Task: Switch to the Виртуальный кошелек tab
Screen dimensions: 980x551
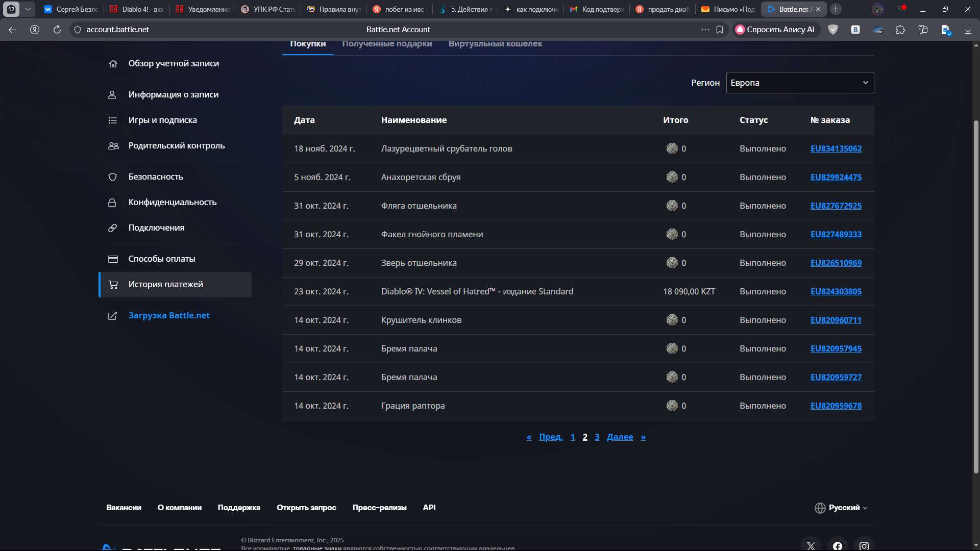Action: tap(495, 44)
